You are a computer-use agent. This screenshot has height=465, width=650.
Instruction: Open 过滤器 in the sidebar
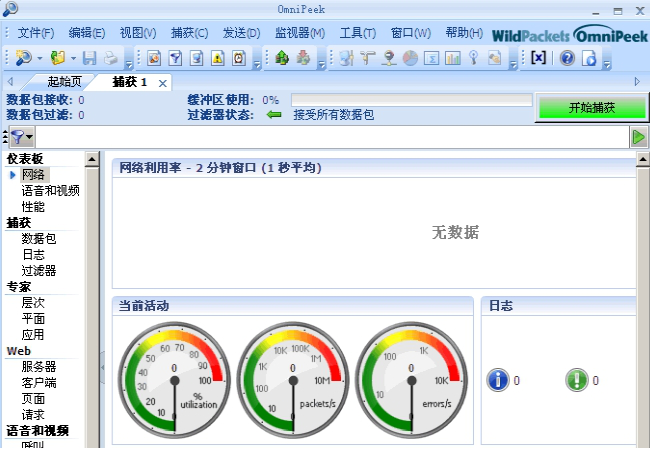(39, 271)
